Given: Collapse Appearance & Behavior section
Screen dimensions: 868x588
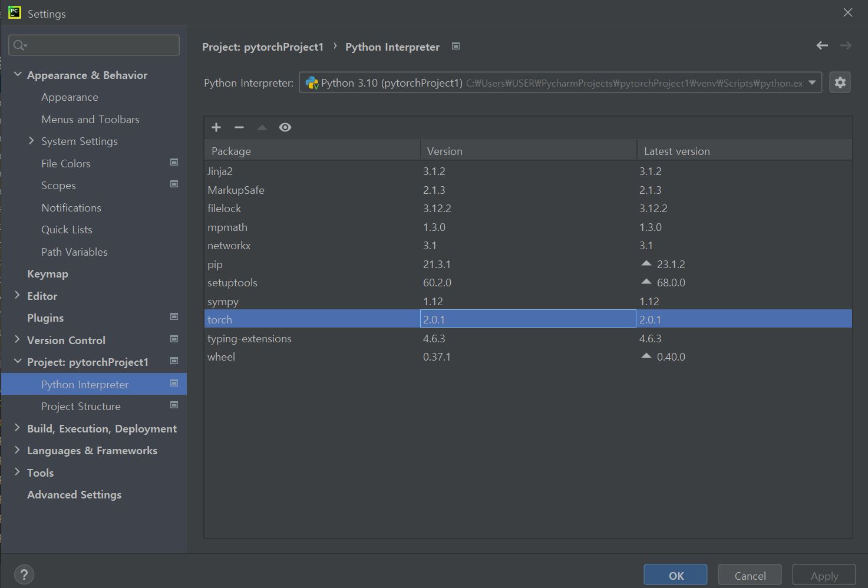Looking at the screenshot, I should pyautogui.click(x=18, y=74).
